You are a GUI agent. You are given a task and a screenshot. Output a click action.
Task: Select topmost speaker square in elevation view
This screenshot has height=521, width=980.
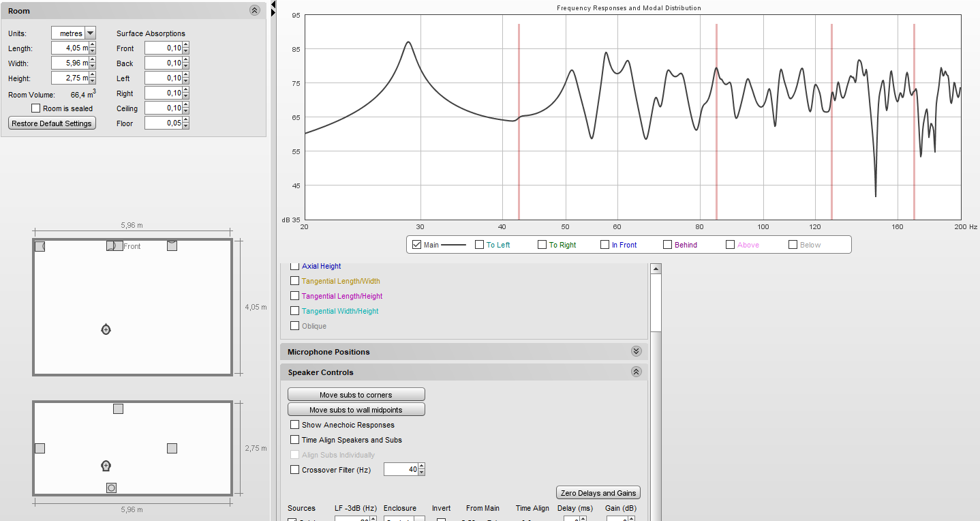pyautogui.click(x=118, y=408)
